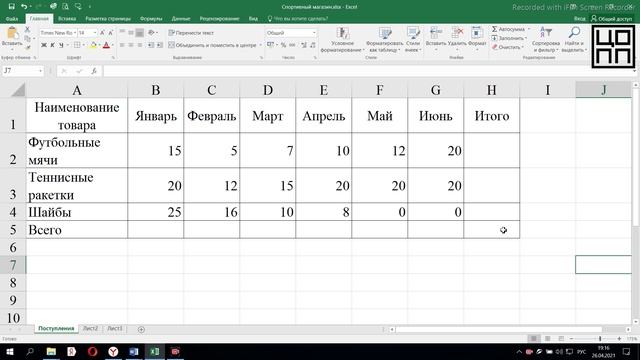The width and height of the screenshot is (640, 360).
Task: Align text to top of cell
Action: tap(122, 32)
